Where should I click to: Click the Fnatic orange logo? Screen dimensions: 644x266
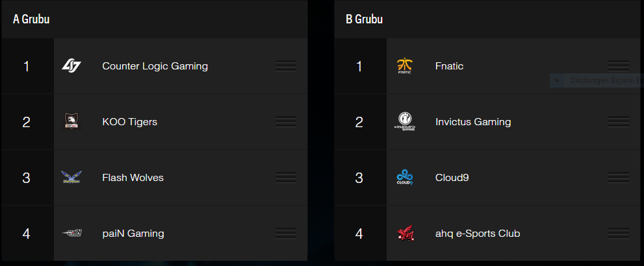point(405,66)
